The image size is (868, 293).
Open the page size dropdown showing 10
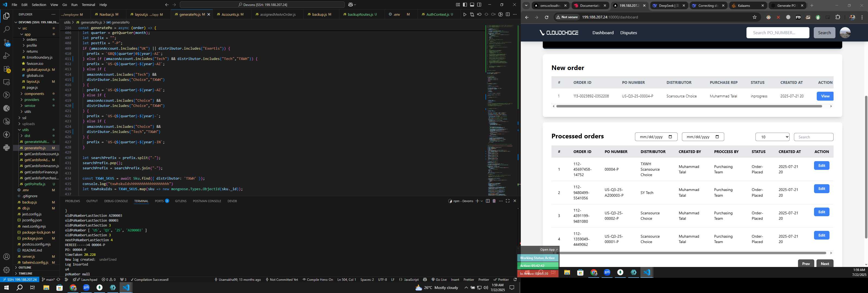coord(772,137)
